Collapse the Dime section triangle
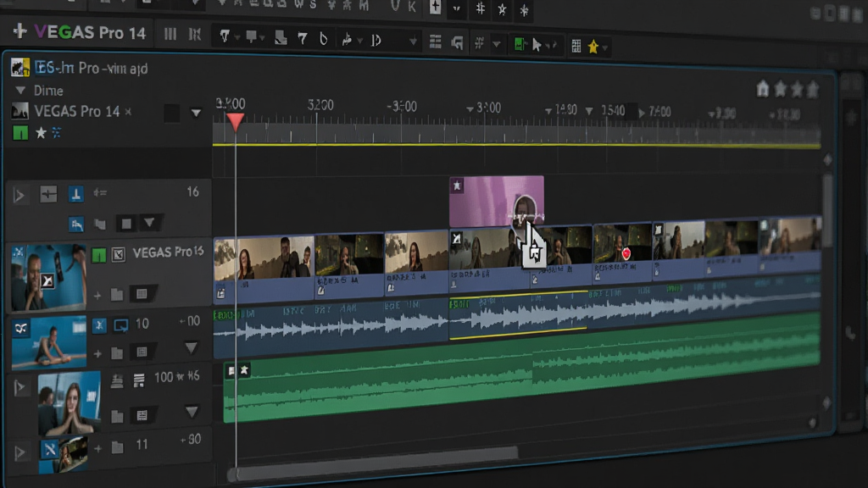This screenshot has height=488, width=868. (x=20, y=90)
